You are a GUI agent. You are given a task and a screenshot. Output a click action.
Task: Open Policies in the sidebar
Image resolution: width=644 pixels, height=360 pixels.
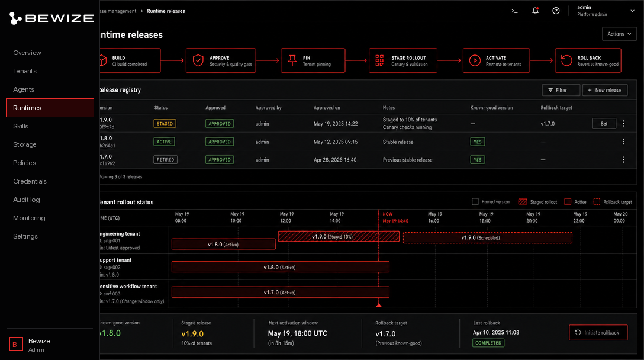click(24, 163)
